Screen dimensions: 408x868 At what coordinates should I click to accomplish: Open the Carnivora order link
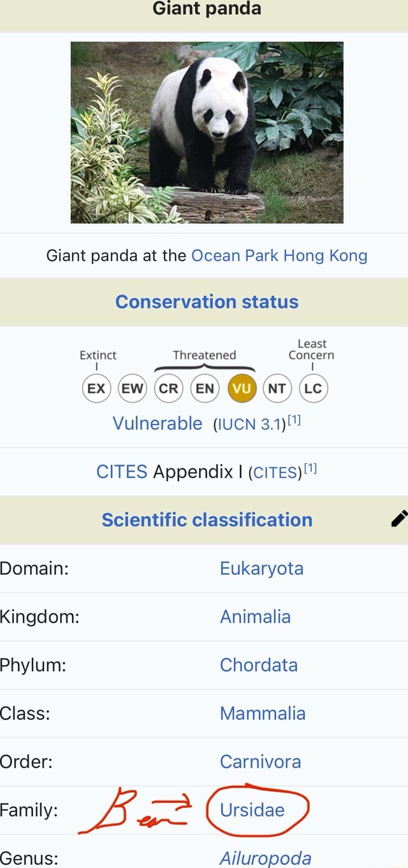(262, 762)
